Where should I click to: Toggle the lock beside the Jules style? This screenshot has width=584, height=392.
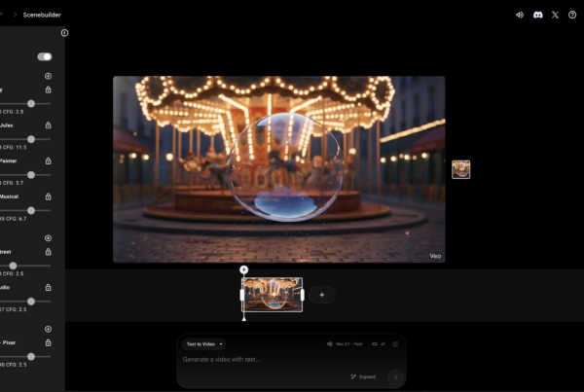(x=48, y=125)
